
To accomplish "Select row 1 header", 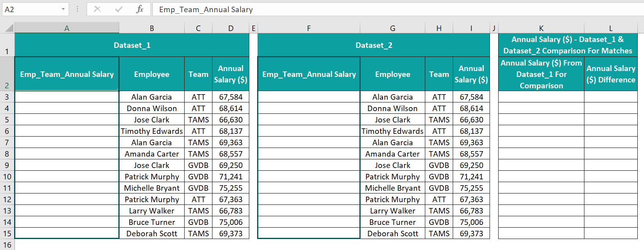I will [7, 45].
